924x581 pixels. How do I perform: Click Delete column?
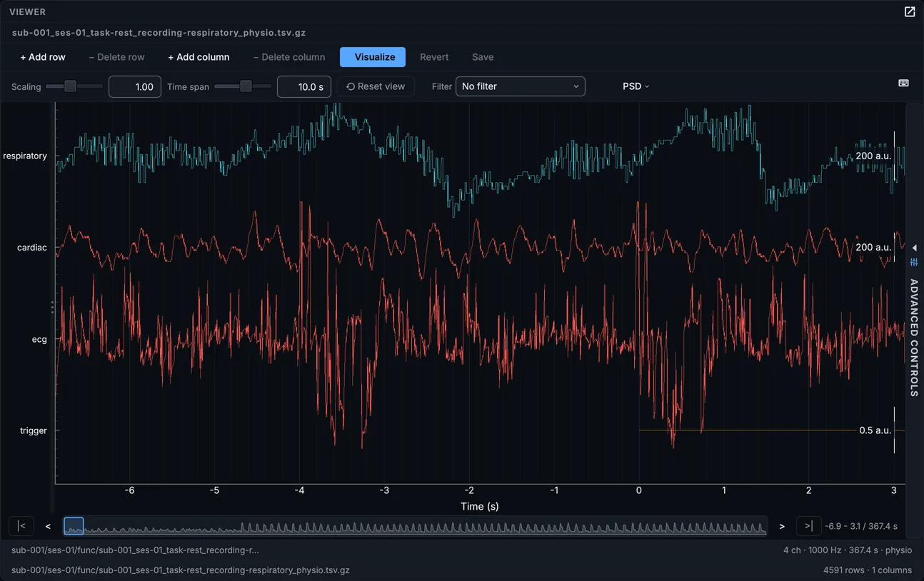[289, 57]
